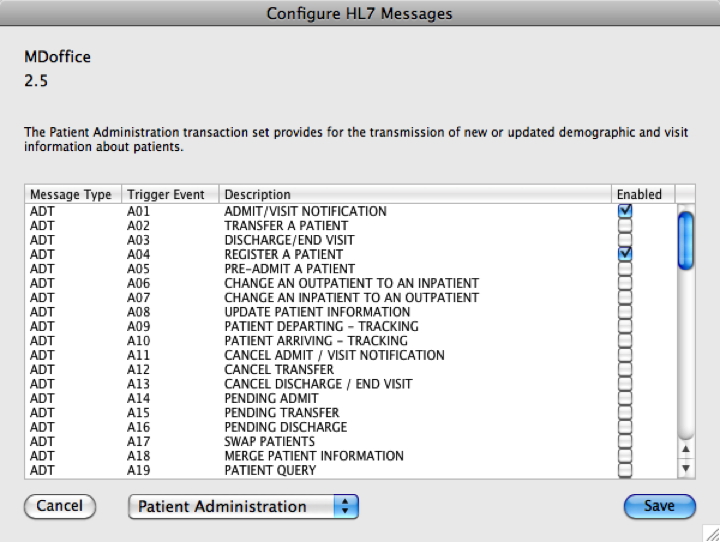Click the blue scrollbar thumb
This screenshot has width=720, height=542.
pos(686,238)
